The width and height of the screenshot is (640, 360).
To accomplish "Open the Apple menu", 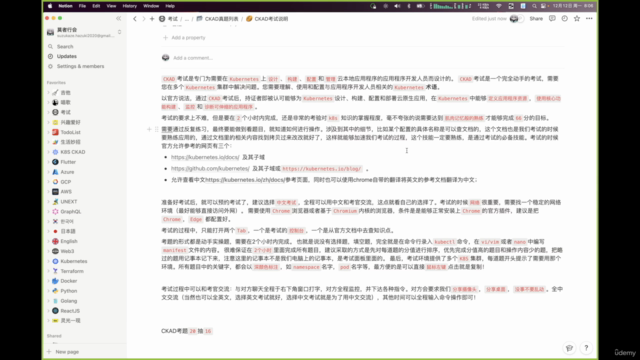I will pyautogui.click(x=50, y=6).
